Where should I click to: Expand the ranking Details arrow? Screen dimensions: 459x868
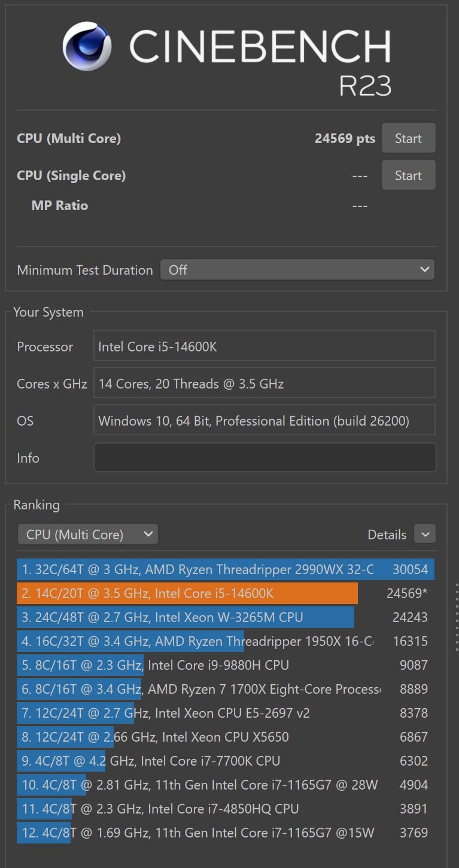425,534
